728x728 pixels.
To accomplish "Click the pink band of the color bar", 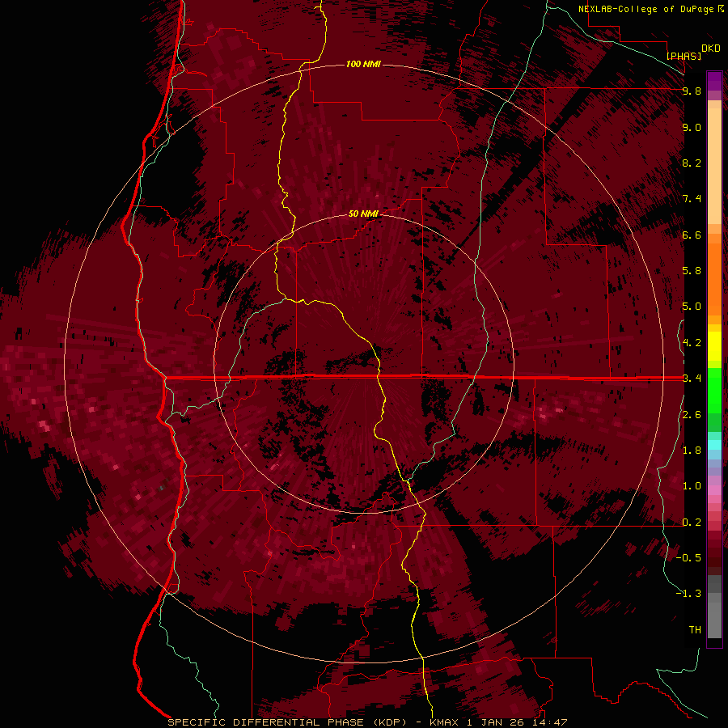I will [x=714, y=490].
